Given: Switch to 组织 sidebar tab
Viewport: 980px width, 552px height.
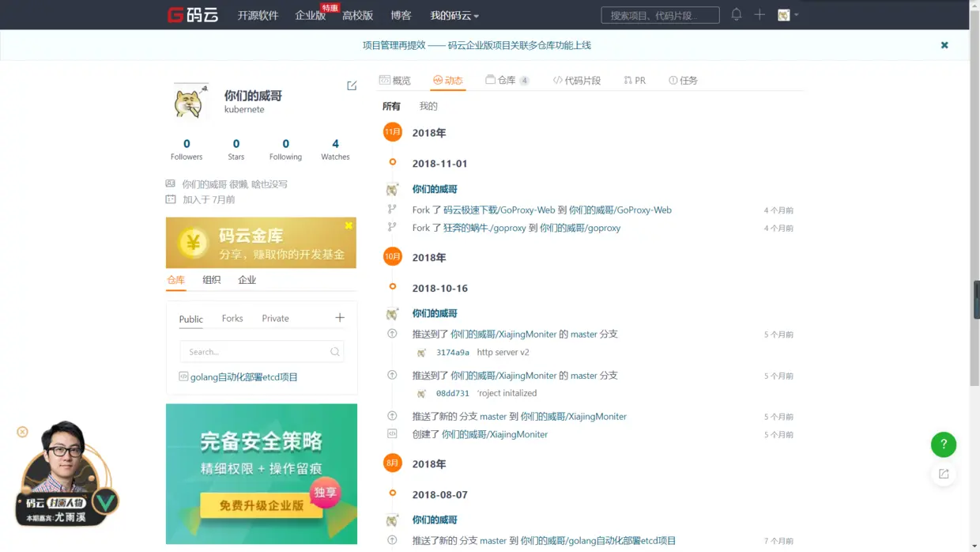Looking at the screenshot, I should (212, 280).
